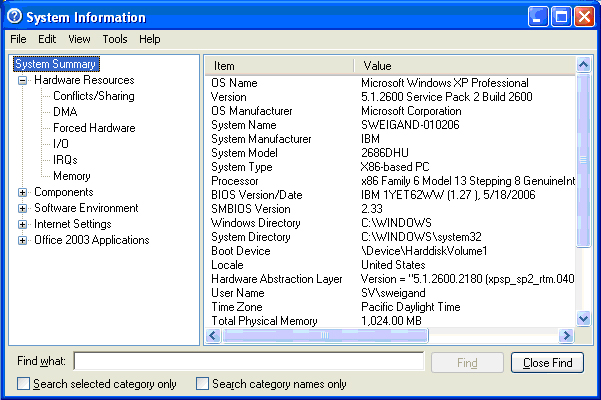Open the Edit menu
The image size is (601, 400).
click(47, 39)
